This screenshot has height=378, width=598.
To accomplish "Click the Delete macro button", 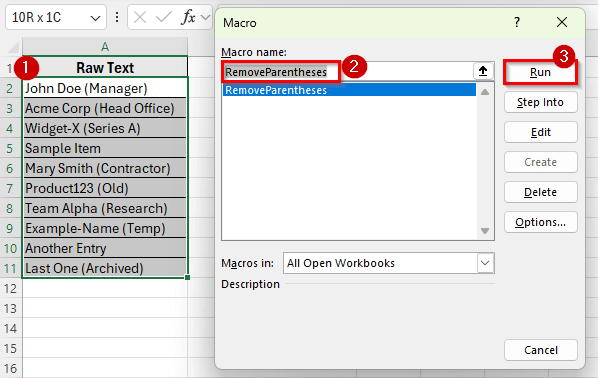I will click(x=540, y=192).
